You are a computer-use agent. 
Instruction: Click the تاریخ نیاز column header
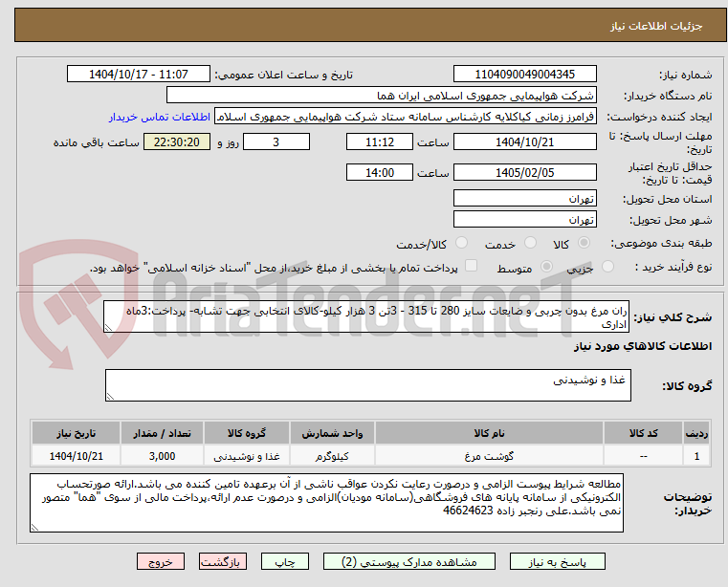pyautogui.click(x=77, y=433)
